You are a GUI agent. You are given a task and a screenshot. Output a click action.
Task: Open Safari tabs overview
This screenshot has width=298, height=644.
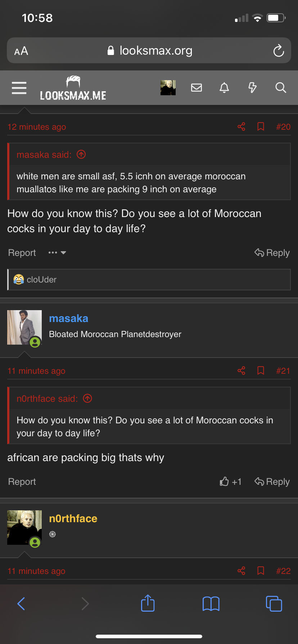click(x=274, y=604)
